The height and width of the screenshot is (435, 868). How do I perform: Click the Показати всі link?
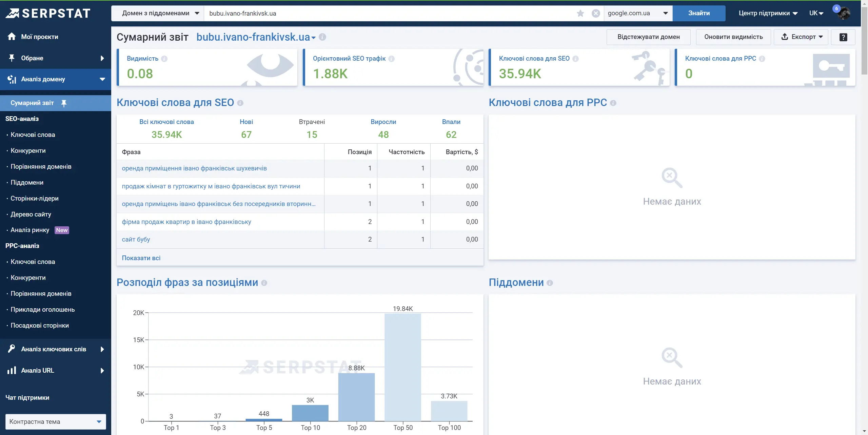(x=141, y=258)
